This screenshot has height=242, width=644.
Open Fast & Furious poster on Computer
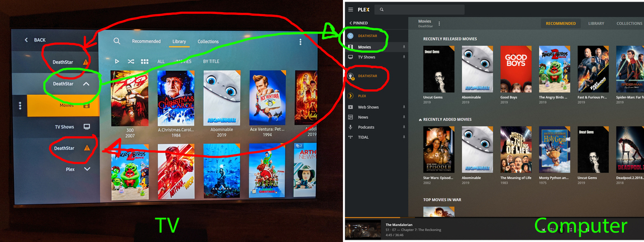(593, 69)
